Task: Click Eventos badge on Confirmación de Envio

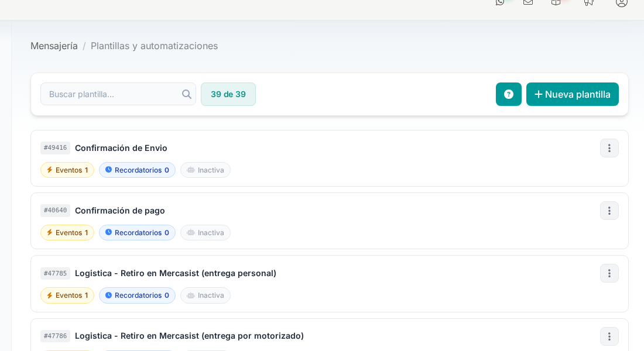Action: click(67, 170)
